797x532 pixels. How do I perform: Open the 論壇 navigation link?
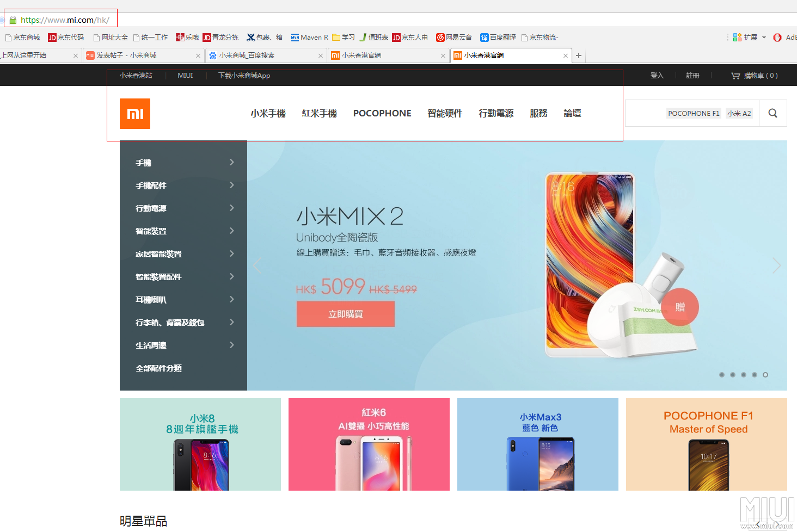point(572,113)
